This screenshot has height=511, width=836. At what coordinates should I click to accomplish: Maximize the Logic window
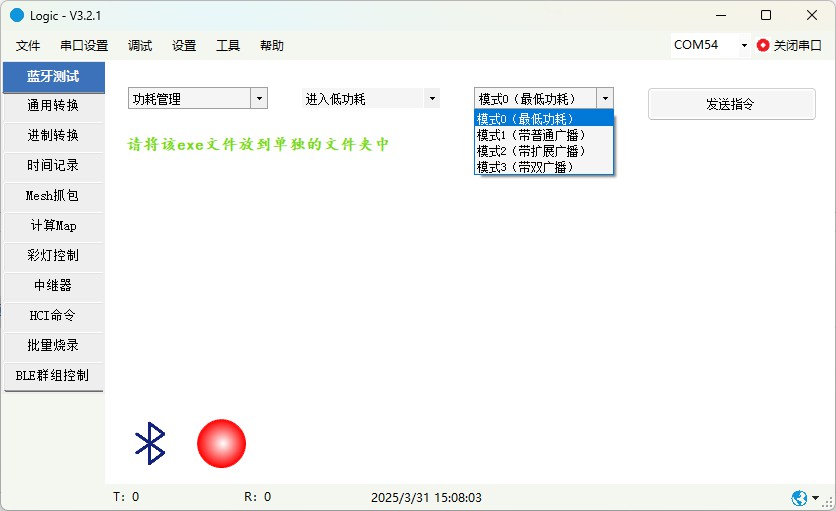coord(766,15)
